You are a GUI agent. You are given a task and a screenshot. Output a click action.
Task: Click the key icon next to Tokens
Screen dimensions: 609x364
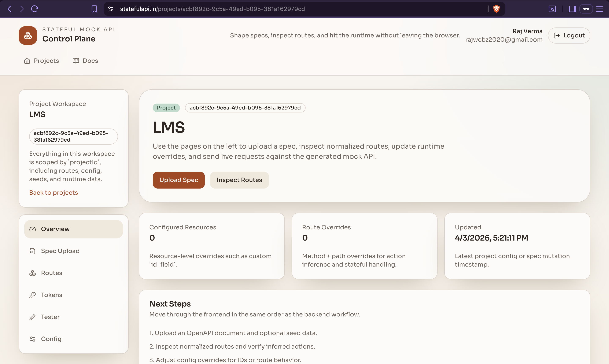point(33,295)
